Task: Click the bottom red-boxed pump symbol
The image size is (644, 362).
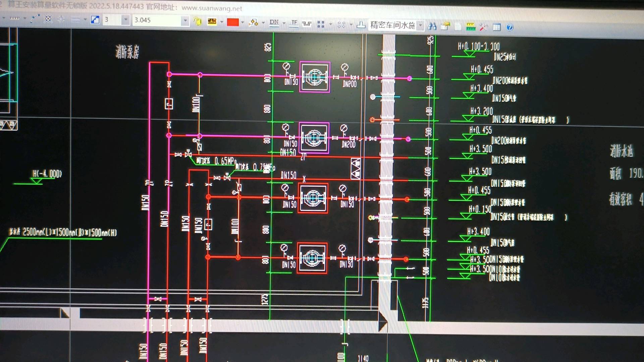Action: tap(312, 258)
